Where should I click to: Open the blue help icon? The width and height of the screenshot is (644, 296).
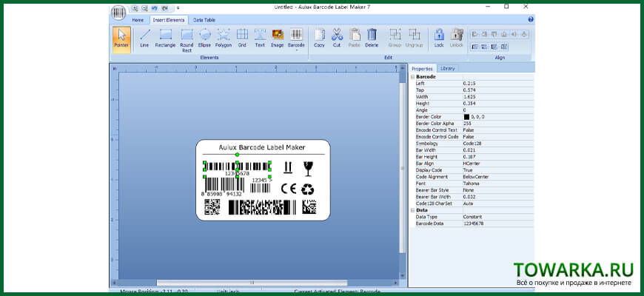[531, 19]
